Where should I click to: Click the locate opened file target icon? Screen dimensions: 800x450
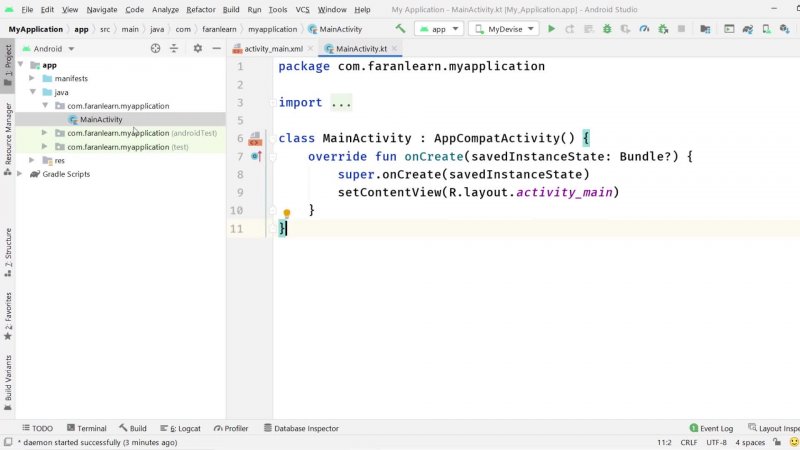156,48
